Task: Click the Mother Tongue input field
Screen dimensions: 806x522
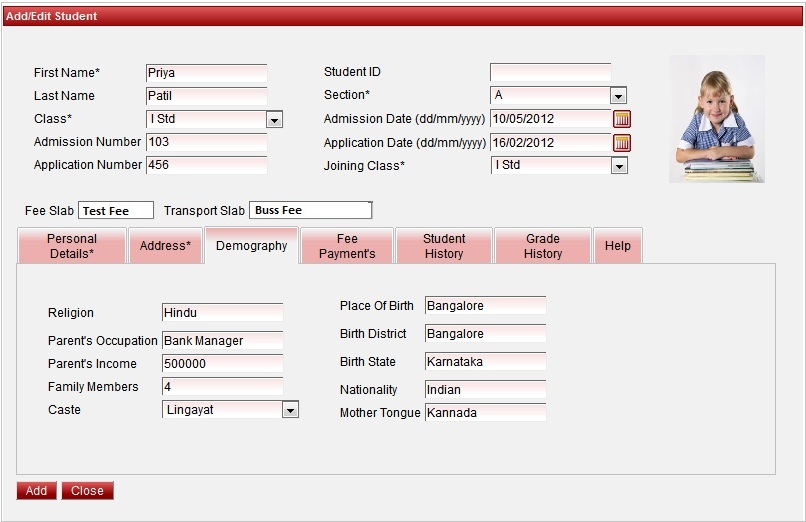Action: (485, 413)
